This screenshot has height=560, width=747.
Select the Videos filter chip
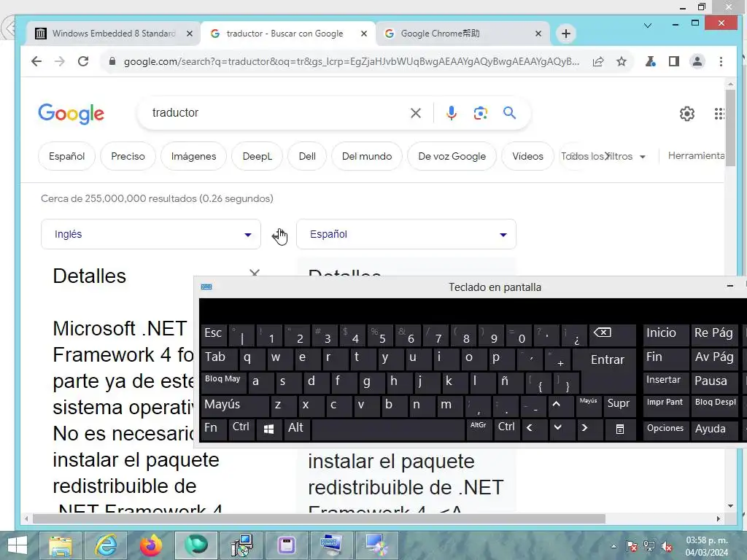point(527,156)
